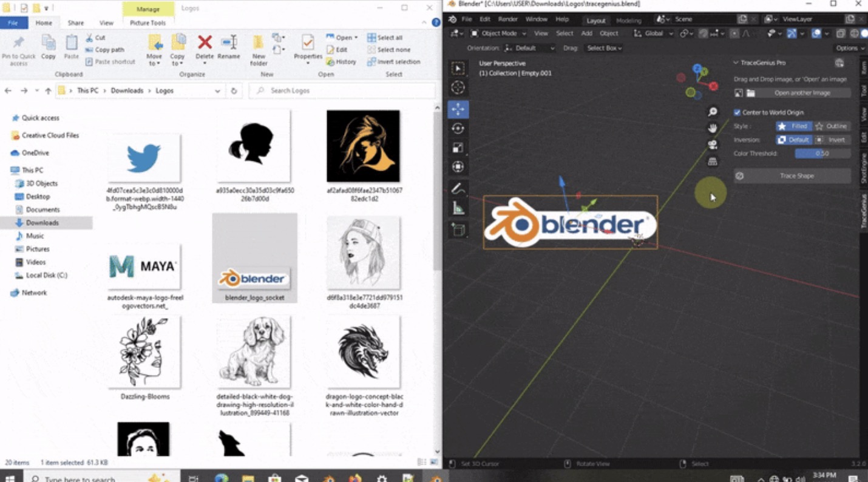Click Select all in Explorer ribbon

click(x=385, y=38)
